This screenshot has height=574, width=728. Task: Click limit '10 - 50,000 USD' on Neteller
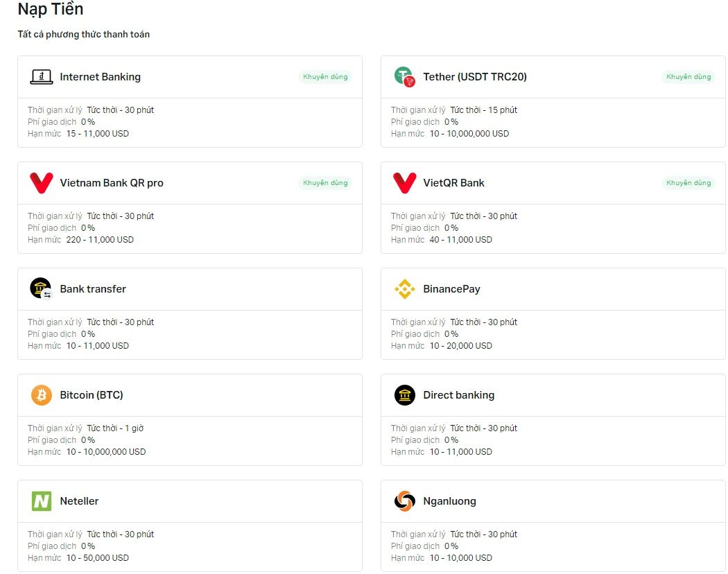pyautogui.click(x=98, y=558)
